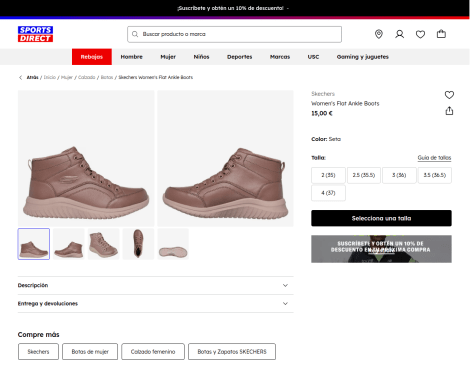Screen dimensions: 475x380
Task: Open the shopping bag icon
Action: point(441,34)
